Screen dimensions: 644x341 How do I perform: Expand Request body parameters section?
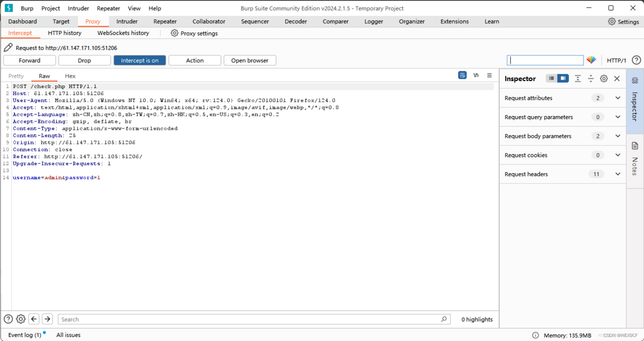(618, 136)
